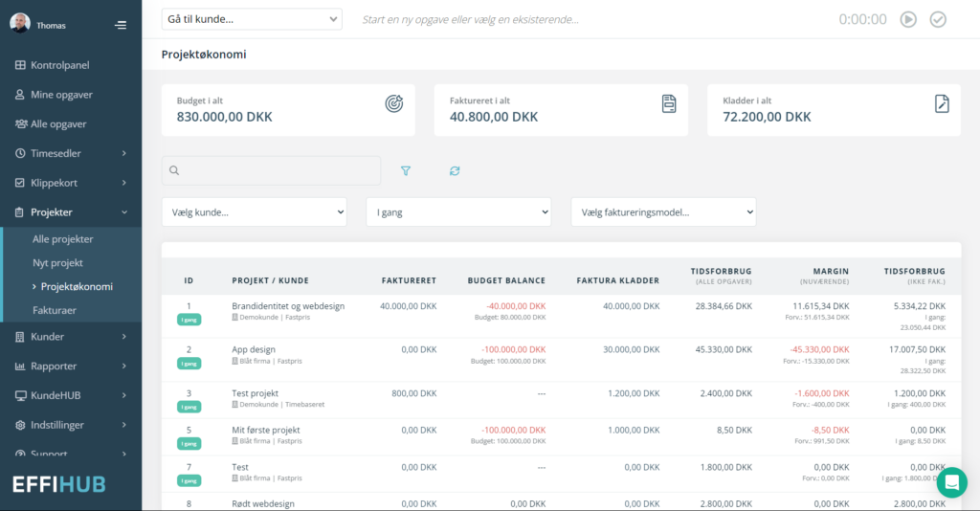Open the 'Gå til kunde...' dropdown
This screenshot has width=980, height=511.
(x=252, y=19)
